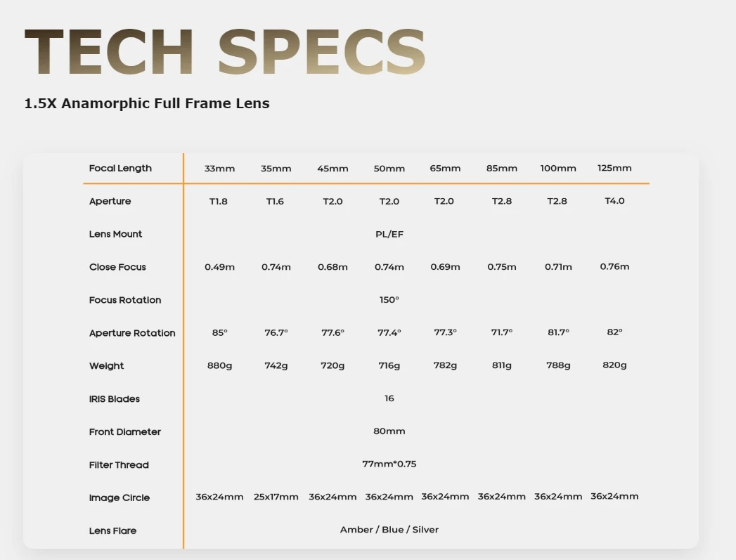Click the 880g weight value
The image size is (736, 560).
tap(219, 365)
